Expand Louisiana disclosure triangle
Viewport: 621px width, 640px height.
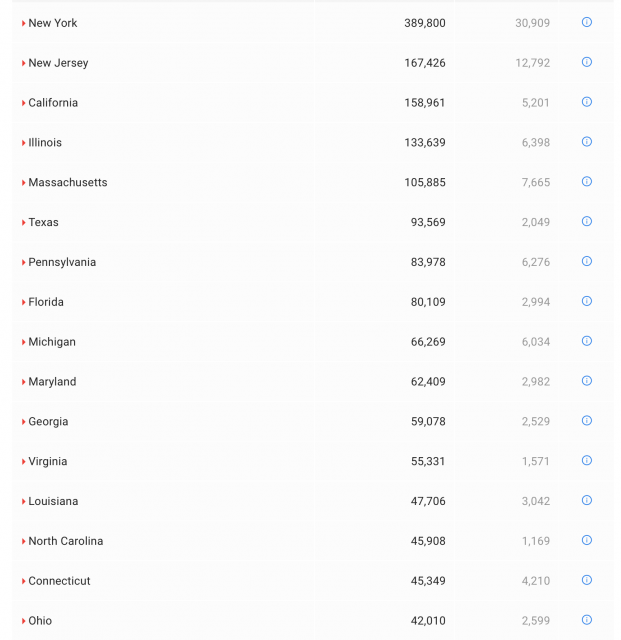click(24, 502)
